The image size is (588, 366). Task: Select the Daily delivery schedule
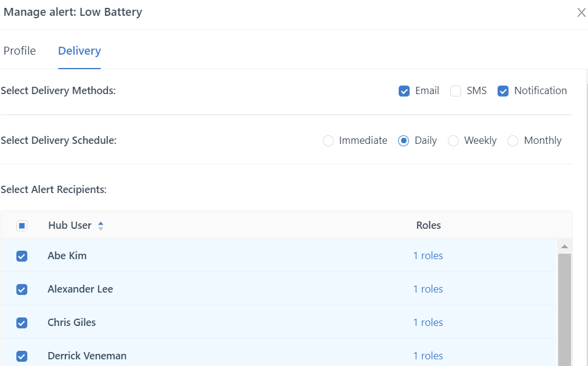click(x=404, y=141)
